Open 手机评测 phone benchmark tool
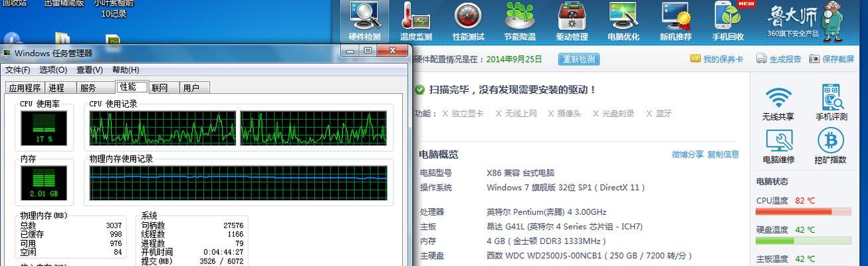Image resolution: width=868 pixels, height=266 pixels. (x=831, y=104)
